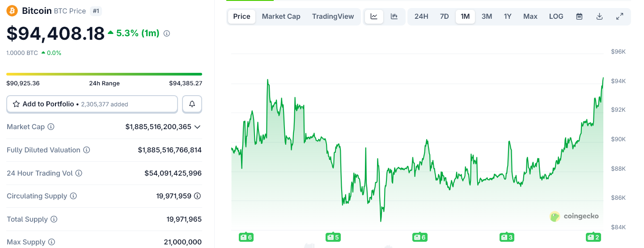This screenshot has height=248, width=644.
Task: Click the Circulating Supply value info icon
Action: pos(197,196)
